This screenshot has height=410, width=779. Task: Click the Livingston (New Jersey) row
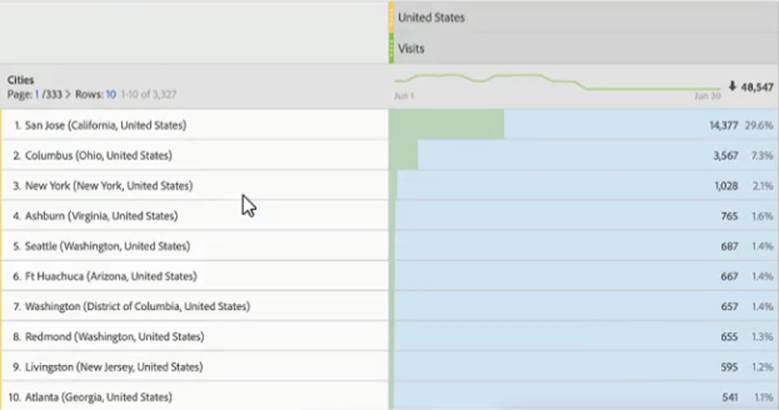pyautogui.click(x=107, y=367)
